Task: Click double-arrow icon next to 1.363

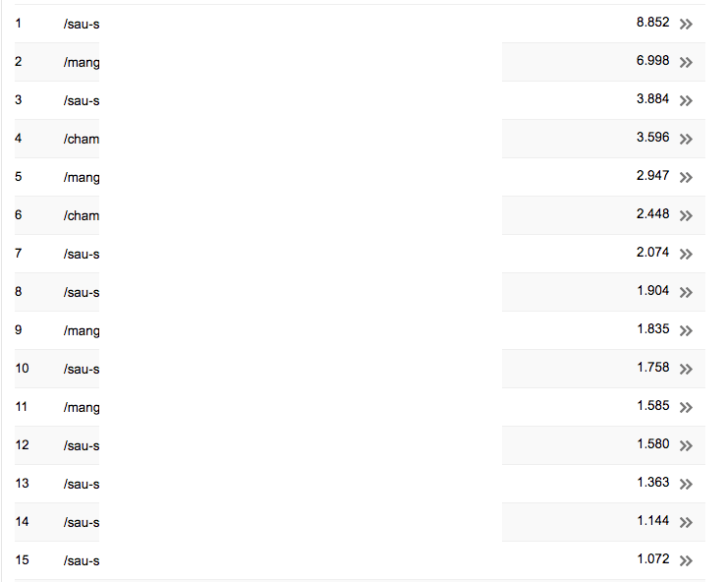Action: coord(686,484)
